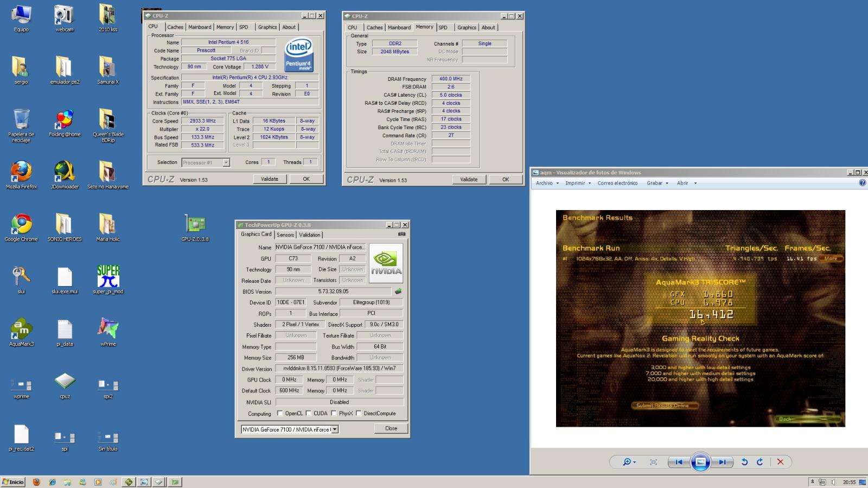The image size is (868, 488).
Task: Click the fit-to-window actual size icon
Action: [x=653, y=462]
